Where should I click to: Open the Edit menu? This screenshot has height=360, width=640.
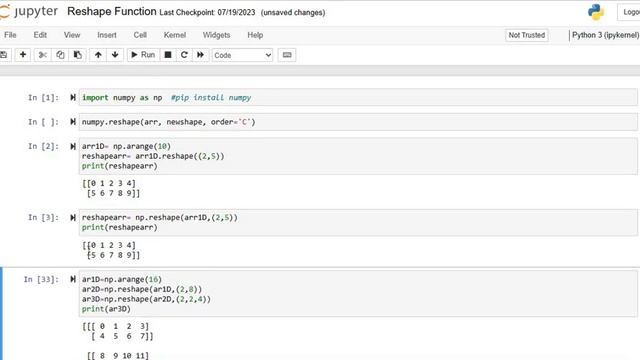[x=40, y=35]
